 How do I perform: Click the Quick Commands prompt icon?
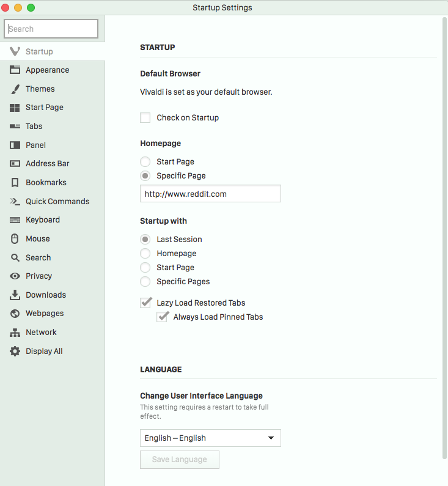[x=15, y=202]
